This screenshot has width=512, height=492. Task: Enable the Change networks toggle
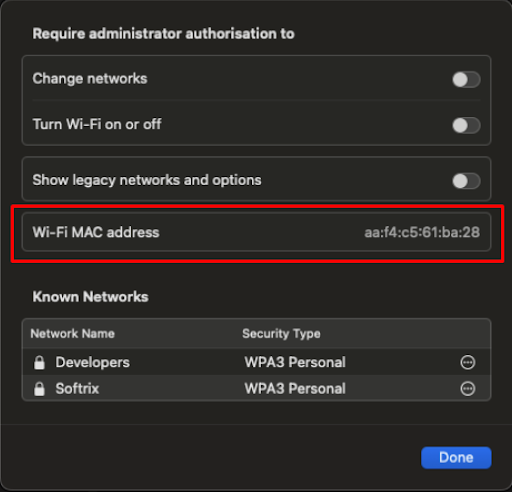pyautogui.click(x=466, y=80)
